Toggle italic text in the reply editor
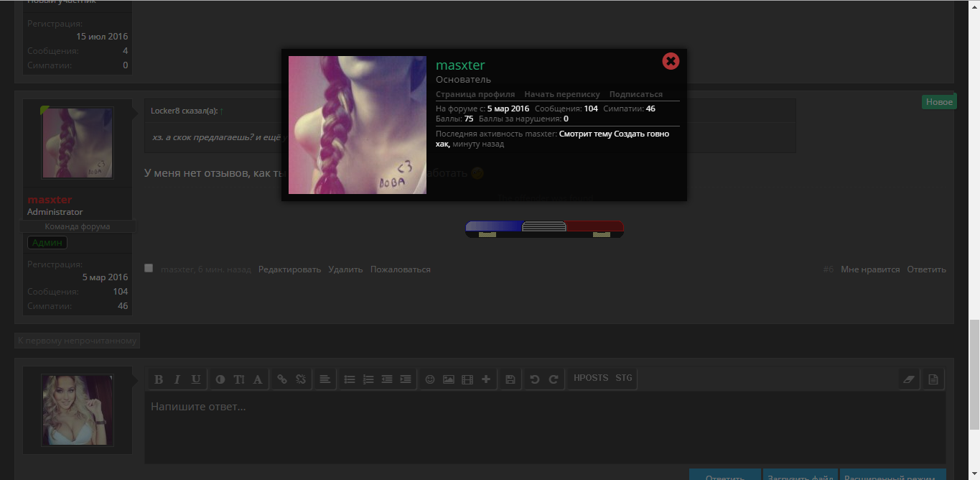Image resolution: width=980 pixels, height=480 pixels. pyautogui.click(x=177, y=379)
